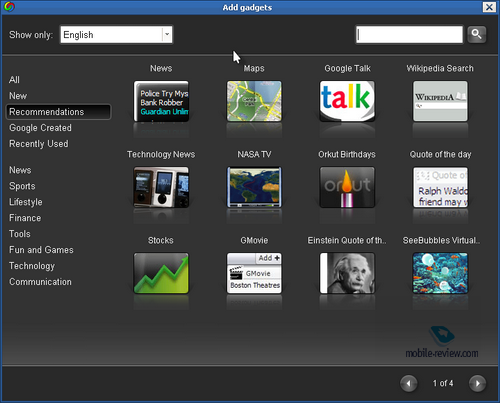Browse Fun and Games gadgets
Screen dimensions: 500x403
point(41,250)
